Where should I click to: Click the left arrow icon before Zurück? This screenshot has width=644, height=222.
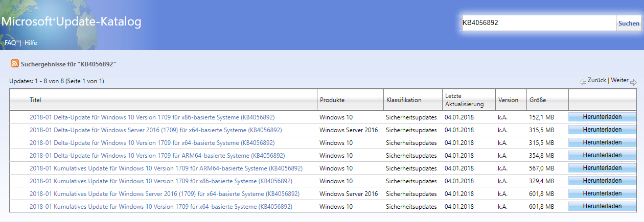pyautogui.click(x=583, y=82)
